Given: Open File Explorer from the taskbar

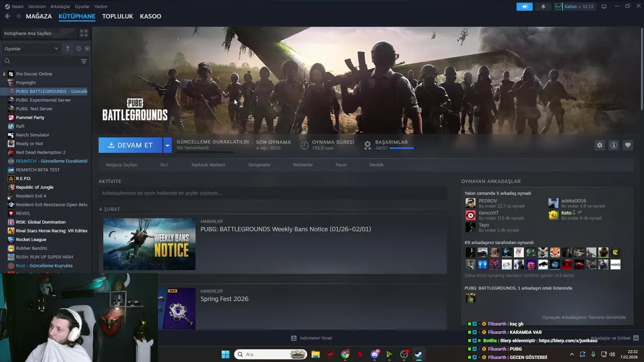Looking at the screenshot, I should [x=315, y=354].
